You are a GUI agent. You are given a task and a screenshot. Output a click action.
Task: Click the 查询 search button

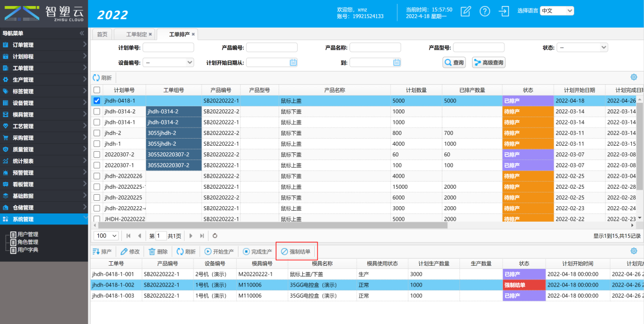pos(454,63)
